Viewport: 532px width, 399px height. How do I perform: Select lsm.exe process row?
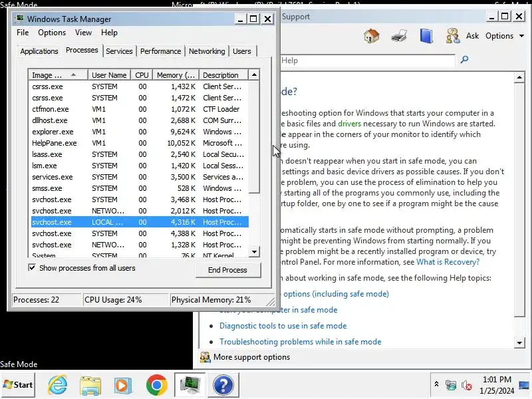(x=140, y=166)
